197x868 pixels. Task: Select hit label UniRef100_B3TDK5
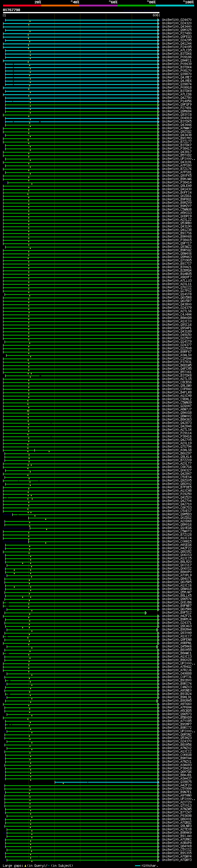coord(177,121)
